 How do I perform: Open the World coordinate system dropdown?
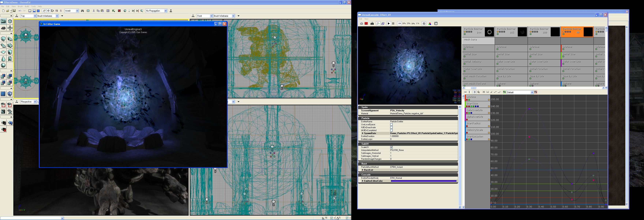77,11
